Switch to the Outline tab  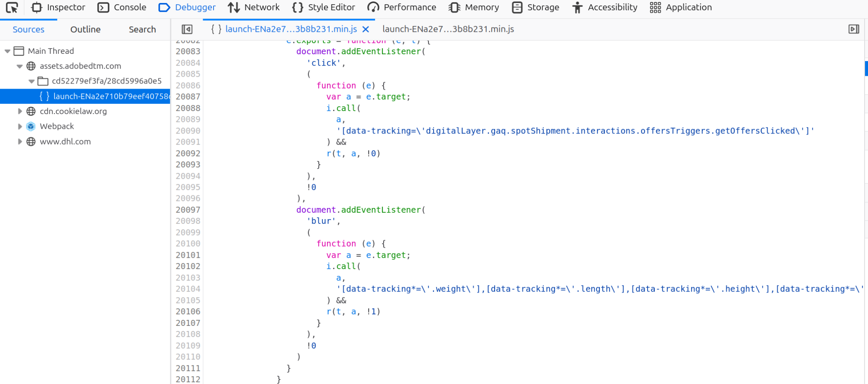[x=85, y=29]
